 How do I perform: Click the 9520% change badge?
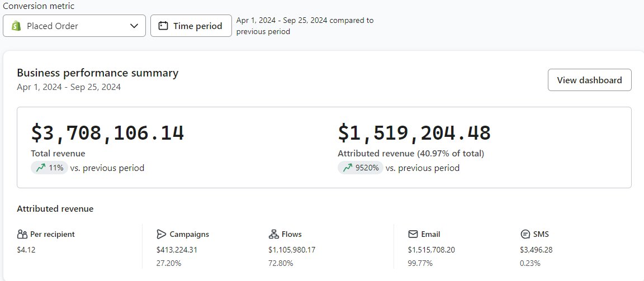coord(360,168)
